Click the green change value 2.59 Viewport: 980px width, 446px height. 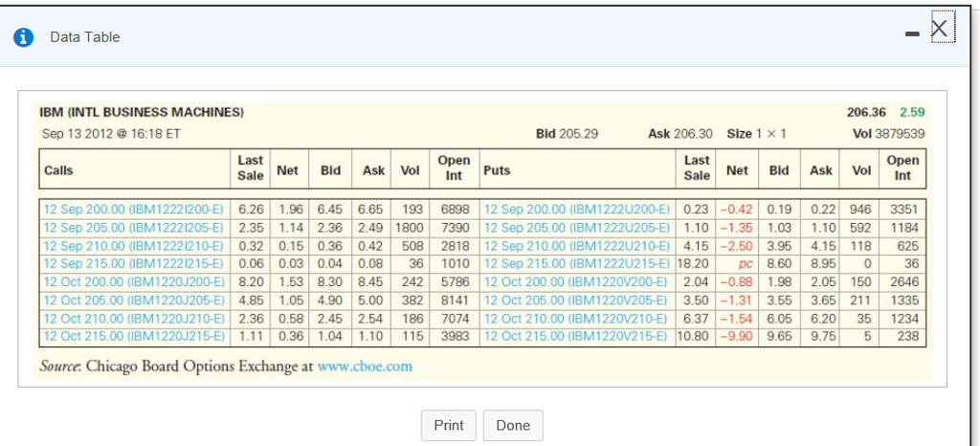(x=912, y=112)
